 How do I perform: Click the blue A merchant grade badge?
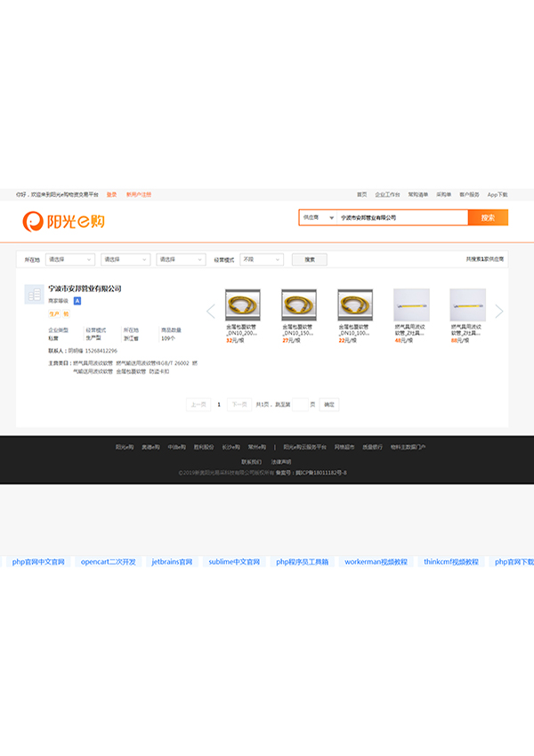77,301
